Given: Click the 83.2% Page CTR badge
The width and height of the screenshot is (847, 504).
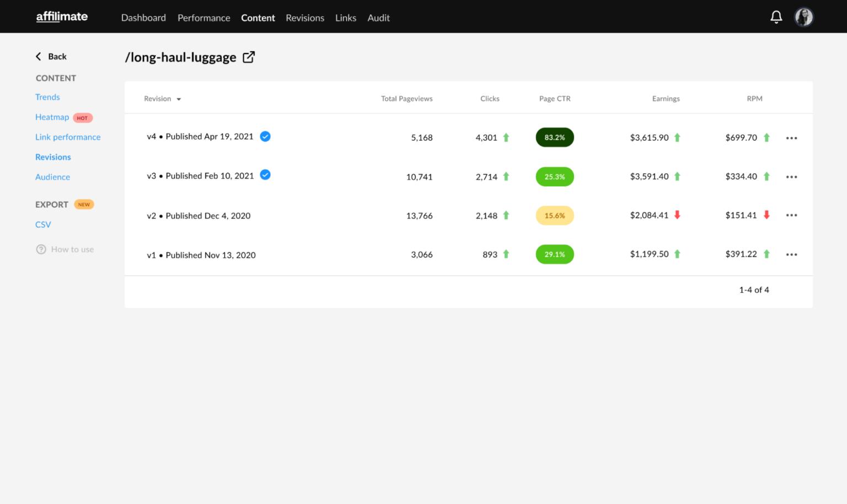Looking at the screenshot, I should pos(555,137).
